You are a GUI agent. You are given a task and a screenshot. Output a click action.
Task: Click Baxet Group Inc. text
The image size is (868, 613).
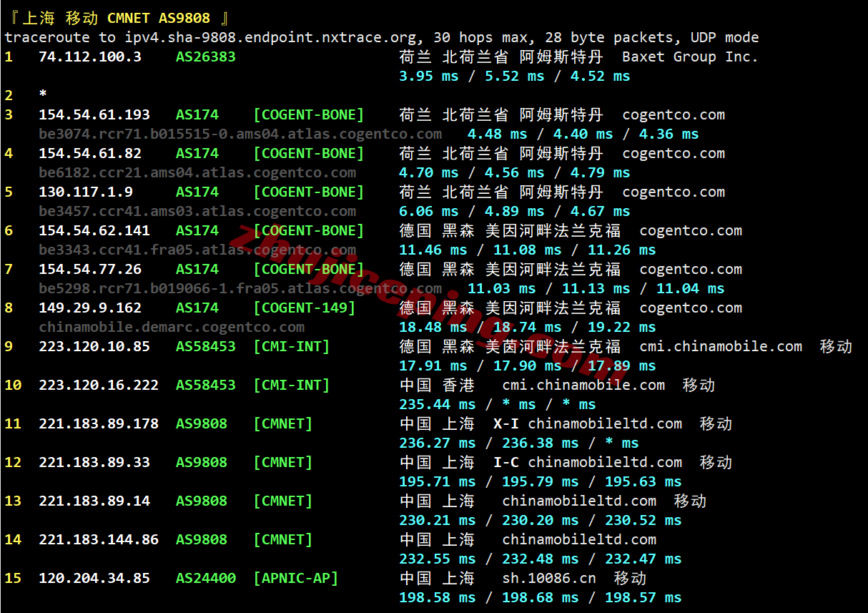click(x=690, y=57)
